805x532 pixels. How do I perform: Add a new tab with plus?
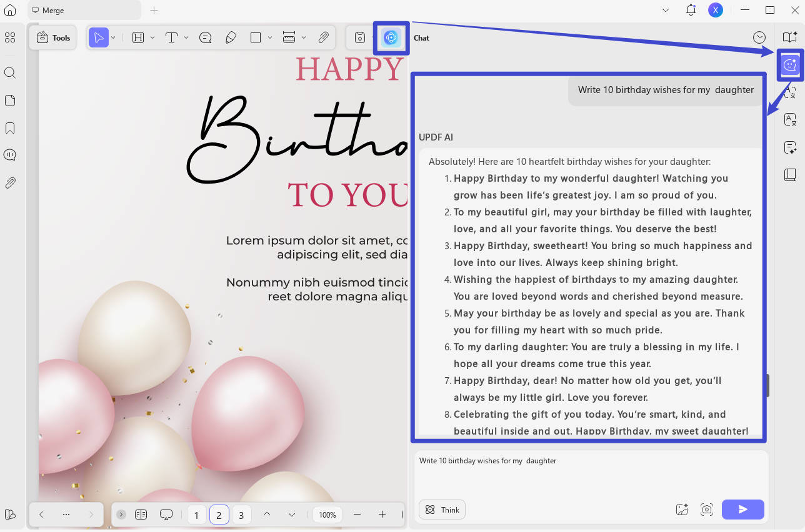pos(154,10)
